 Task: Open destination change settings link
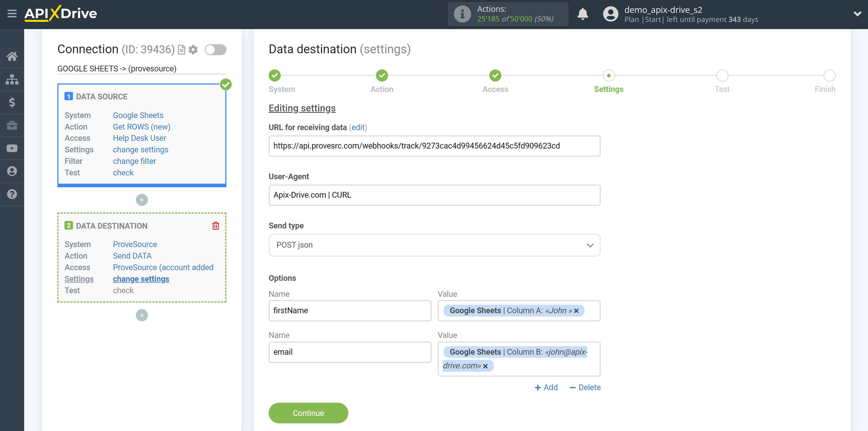141,279
